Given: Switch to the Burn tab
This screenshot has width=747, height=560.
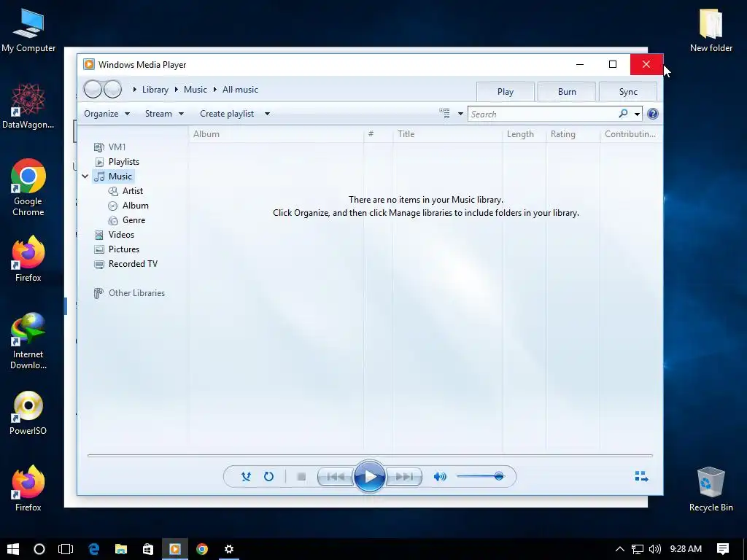Looking at the screenshot, I should [567, 92].
